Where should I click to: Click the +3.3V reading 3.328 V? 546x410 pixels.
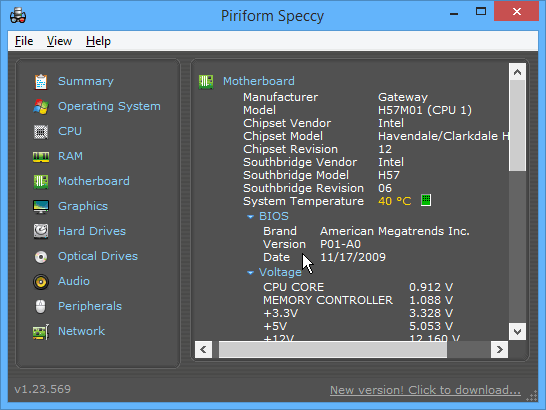coord(431,313)
